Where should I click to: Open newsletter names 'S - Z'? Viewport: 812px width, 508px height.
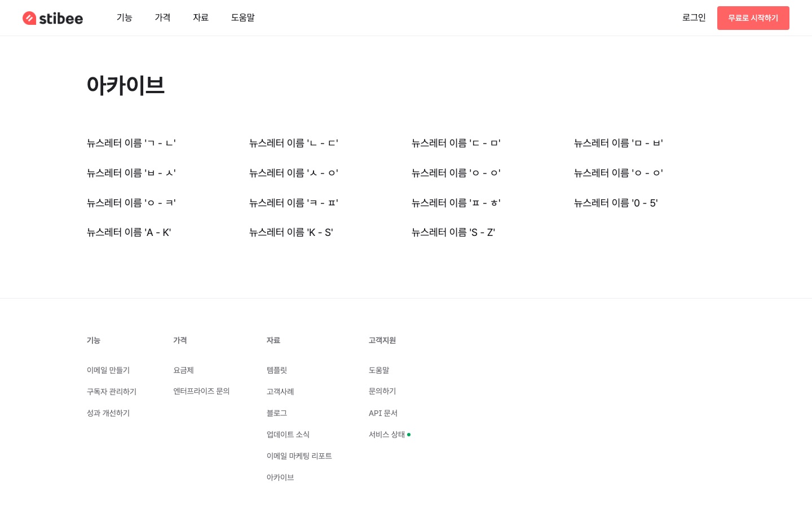(x=453, y=233)
